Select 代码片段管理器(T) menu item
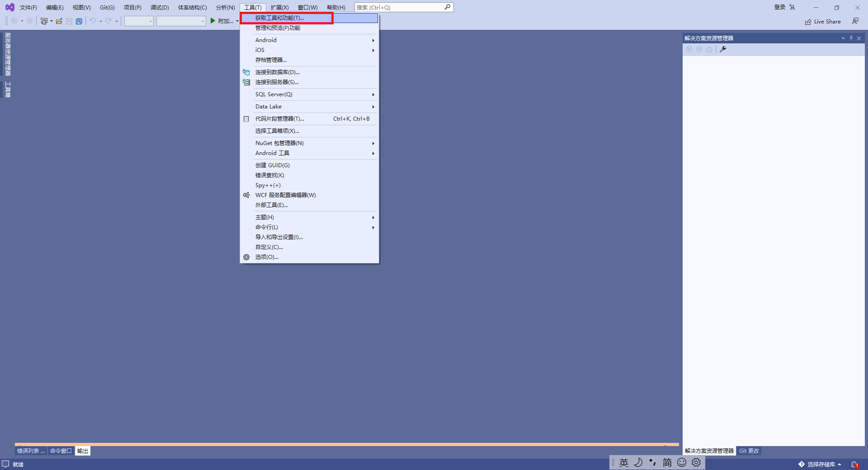This screenshot has width=868, height=470. pos(310,119)
